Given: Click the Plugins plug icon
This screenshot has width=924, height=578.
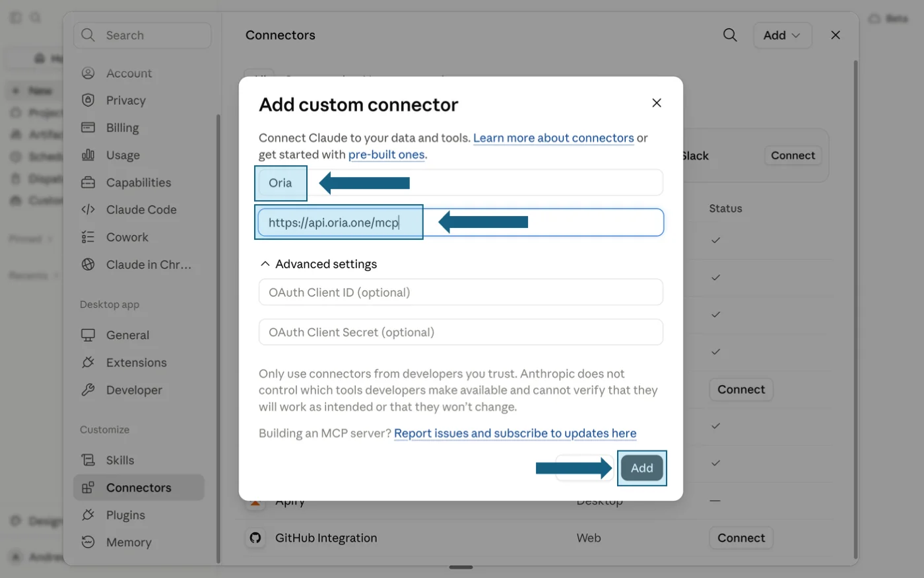Looking at the screenshot, I should [88, 515].
